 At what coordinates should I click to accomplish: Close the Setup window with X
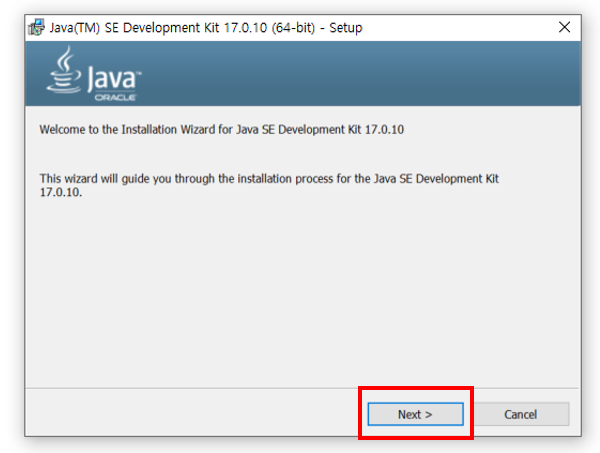coord(564,27)
